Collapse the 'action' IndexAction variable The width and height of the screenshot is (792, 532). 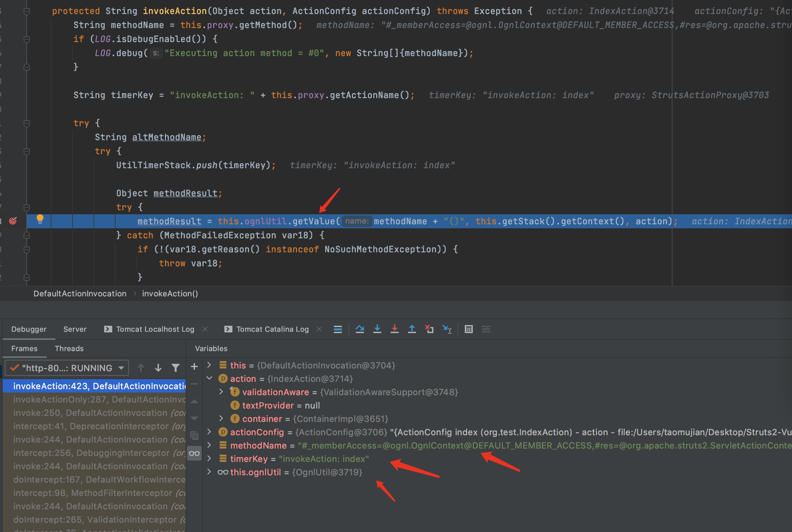coord(209,378)
